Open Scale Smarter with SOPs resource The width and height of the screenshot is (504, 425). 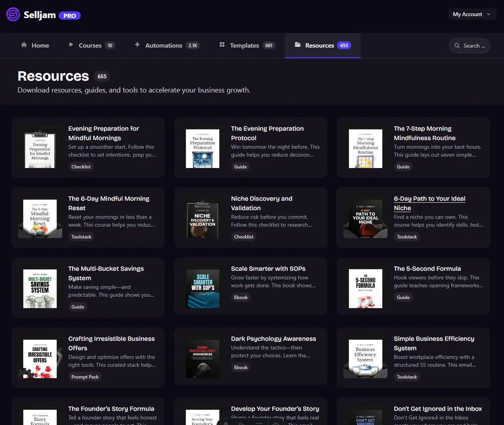pyautogui.click(x=268, y=269)
